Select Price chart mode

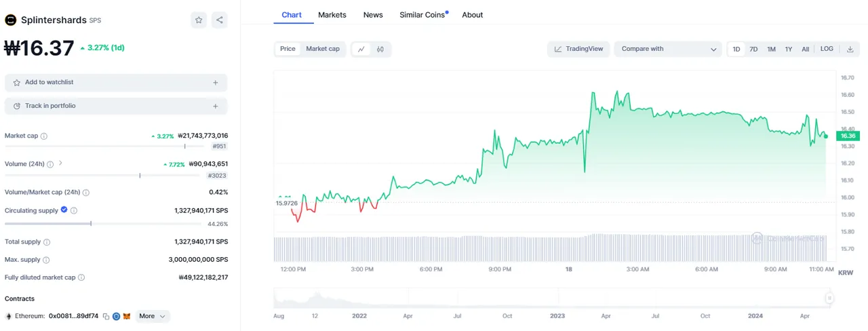288,49
